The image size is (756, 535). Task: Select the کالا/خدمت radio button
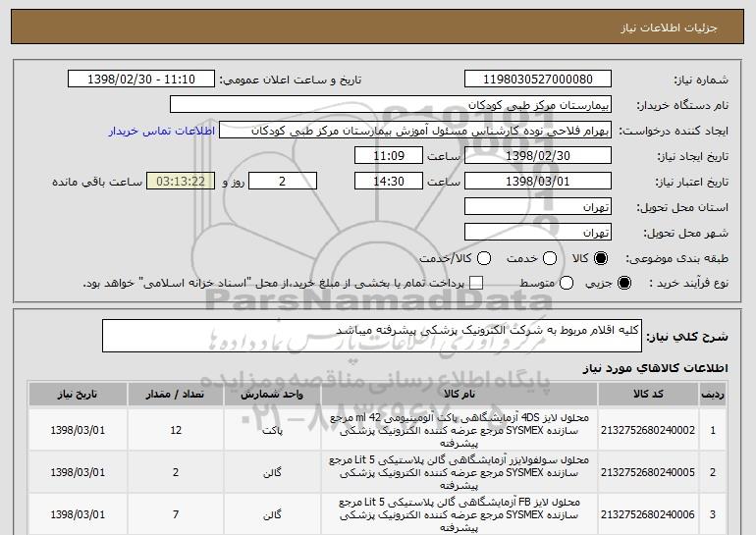point(484,258)
